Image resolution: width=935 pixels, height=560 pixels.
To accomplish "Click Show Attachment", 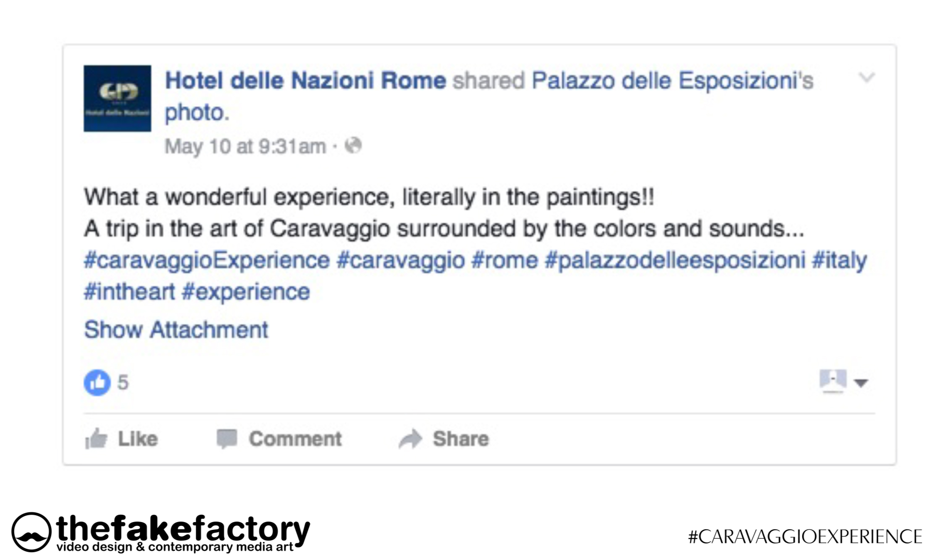I will (x=176, y=330).
